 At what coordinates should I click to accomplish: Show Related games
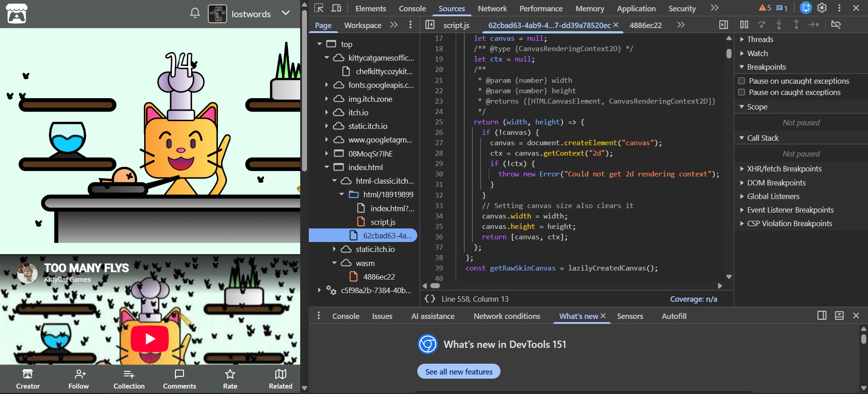[x=281, y=379]
